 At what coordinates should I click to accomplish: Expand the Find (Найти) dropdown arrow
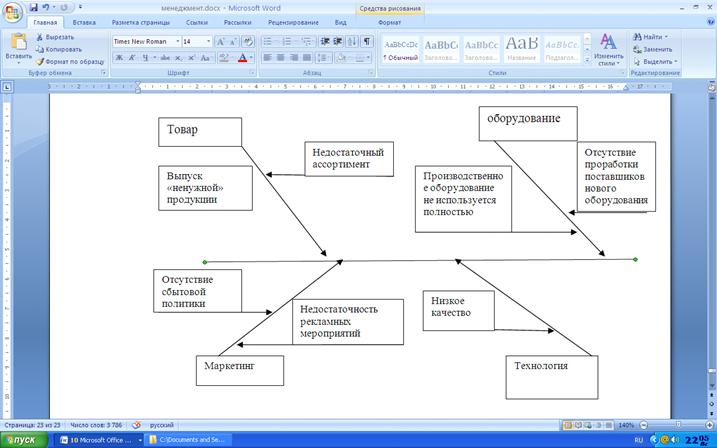[x=667, y=36]
